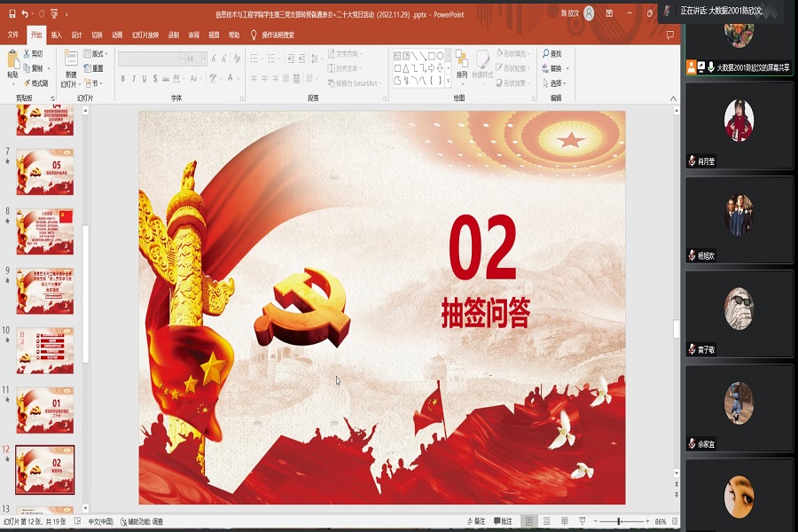This screenshot has width=798, height=532.
Task: Toggle Bold formatting button
Action: click(x=123, y=79)
